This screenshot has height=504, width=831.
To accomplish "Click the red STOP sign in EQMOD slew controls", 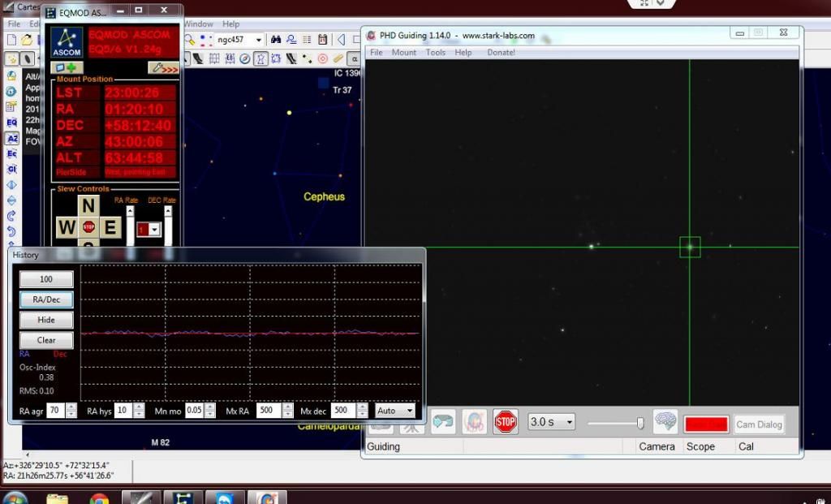I will 88,227.
